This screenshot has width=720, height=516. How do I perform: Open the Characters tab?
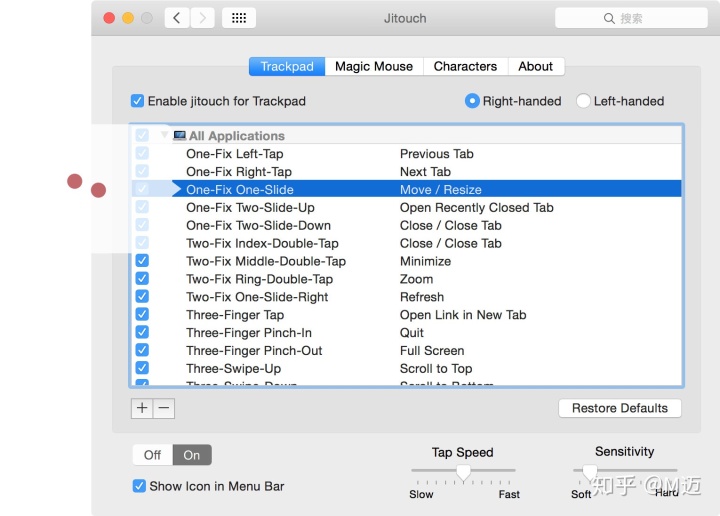tap(465, 67)
